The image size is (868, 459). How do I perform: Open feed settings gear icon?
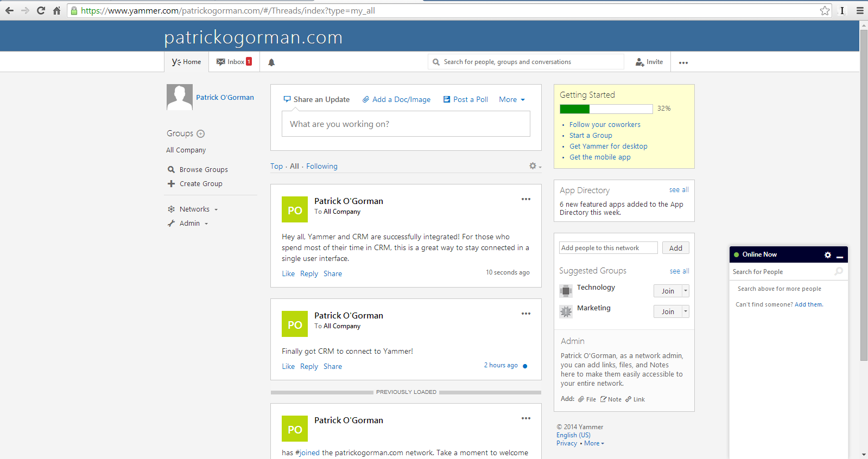[535, 166]
